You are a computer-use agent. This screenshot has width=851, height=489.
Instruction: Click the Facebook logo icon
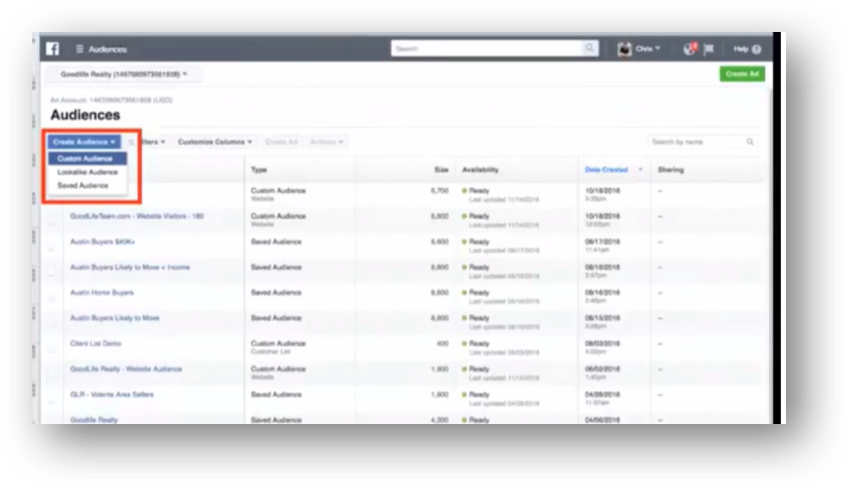point(53,49)
